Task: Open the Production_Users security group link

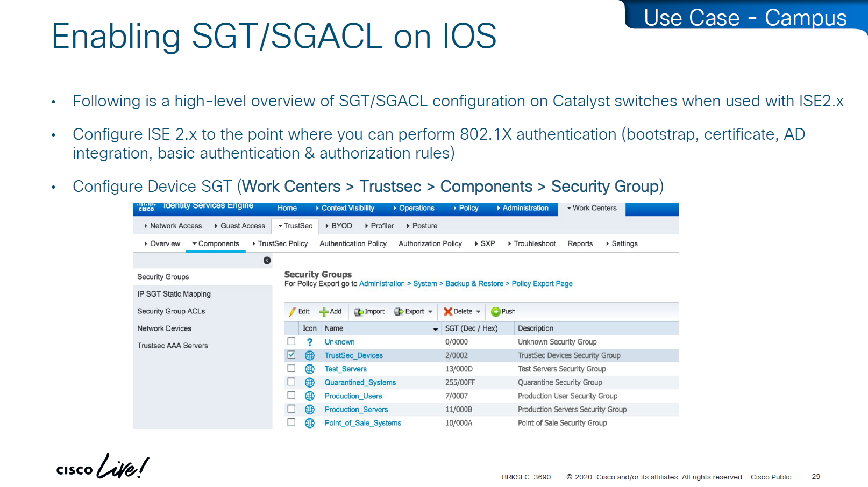Action: click(x=353, y=396)
